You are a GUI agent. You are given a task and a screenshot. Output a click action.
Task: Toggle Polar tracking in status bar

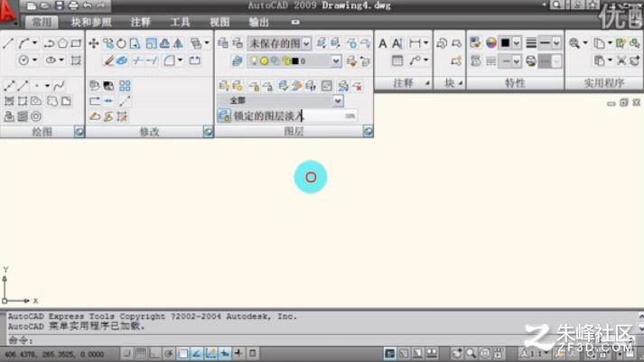pyautogui.click(x=168, y=353)
